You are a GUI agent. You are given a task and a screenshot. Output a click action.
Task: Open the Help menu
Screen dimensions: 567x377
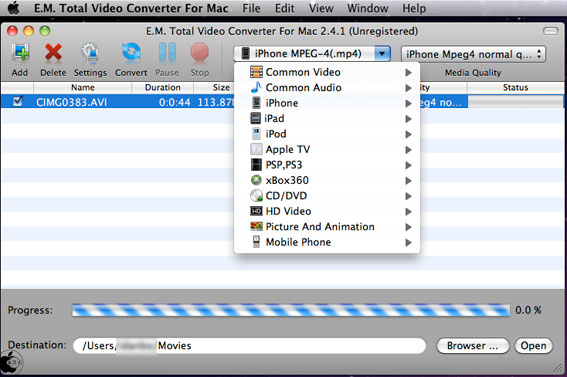[414, 8]
